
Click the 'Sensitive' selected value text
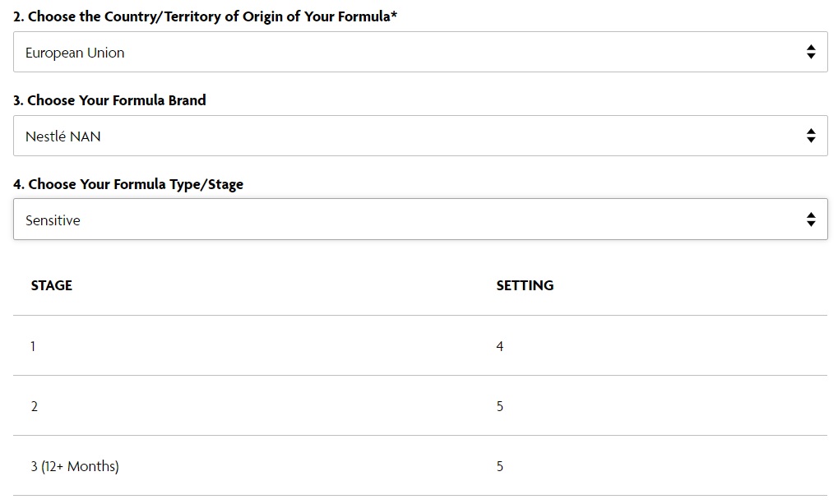[53, 220]
